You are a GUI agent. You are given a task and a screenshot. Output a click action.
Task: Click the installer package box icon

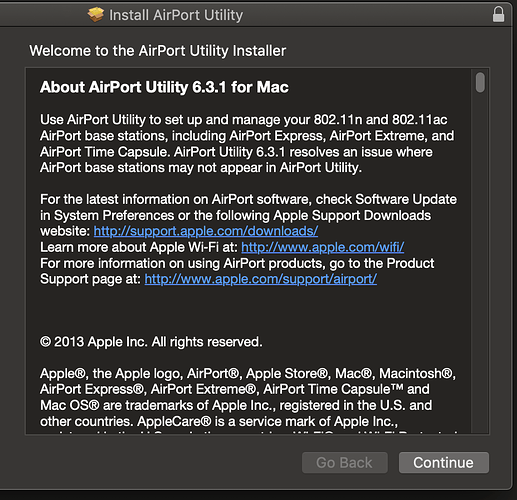pyautogui.click(x=96, y=15)
